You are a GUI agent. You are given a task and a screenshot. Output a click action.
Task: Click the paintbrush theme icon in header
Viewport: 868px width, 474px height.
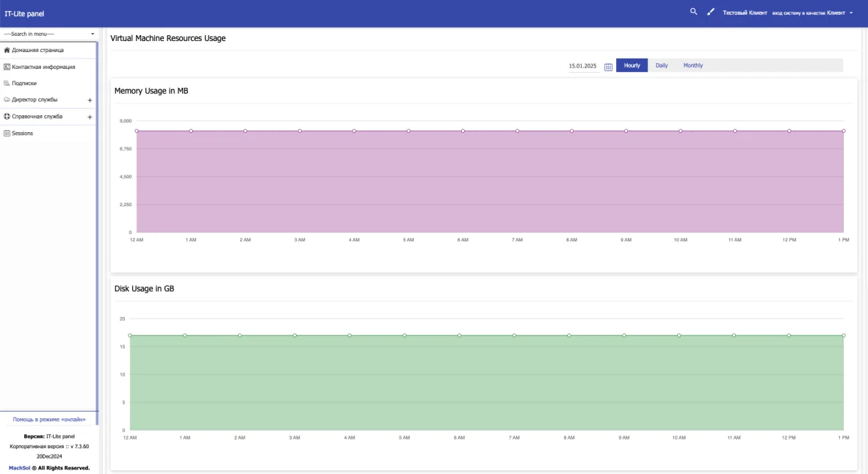click(711, 12)
